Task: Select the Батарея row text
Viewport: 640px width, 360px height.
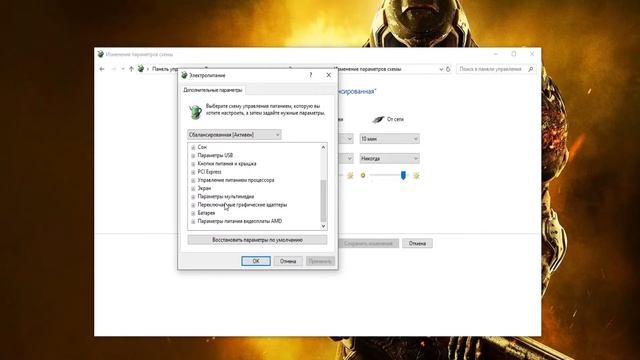Action: (206, 213)
